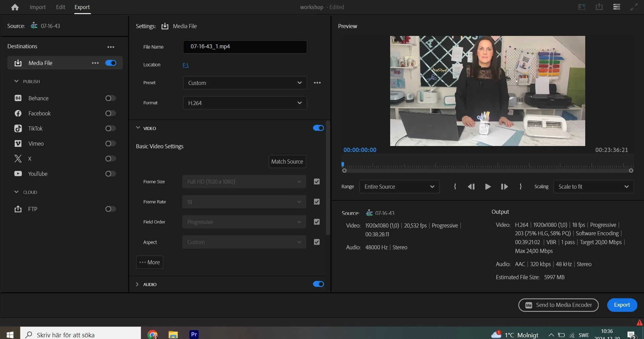Disable the Media File destination
Viewport: 644px width, 339px height.
click(111, 63)
